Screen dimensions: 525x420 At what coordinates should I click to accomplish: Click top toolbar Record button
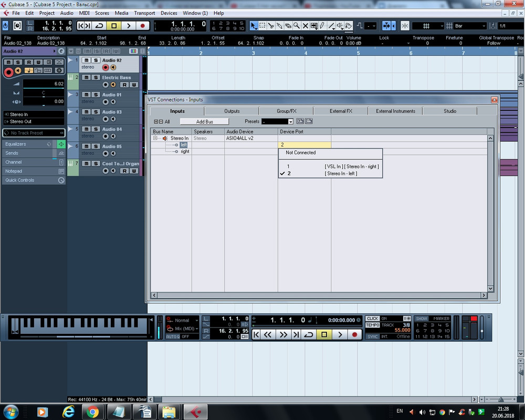[143, 26]
